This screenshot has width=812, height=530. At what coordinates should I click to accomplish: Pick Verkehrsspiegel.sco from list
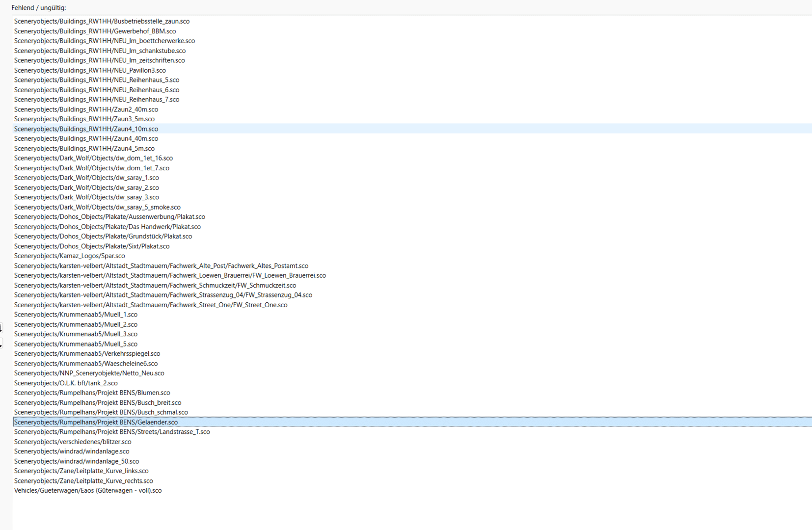(x=87, y=354)
